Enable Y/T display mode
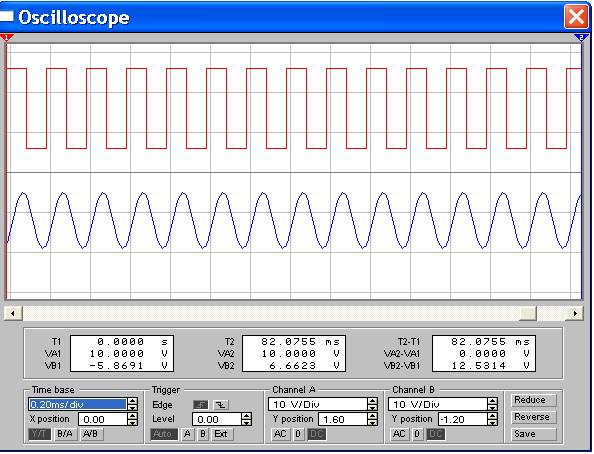 click(39, 434)
